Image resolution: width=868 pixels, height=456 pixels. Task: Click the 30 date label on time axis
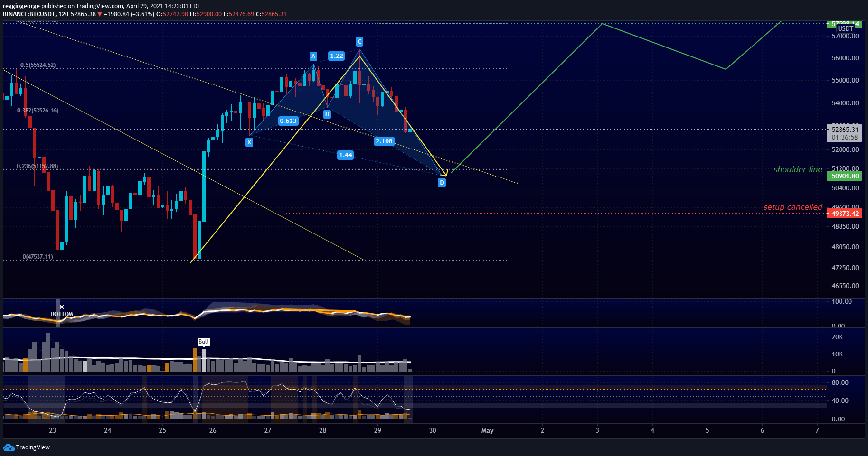pos(433,431)
